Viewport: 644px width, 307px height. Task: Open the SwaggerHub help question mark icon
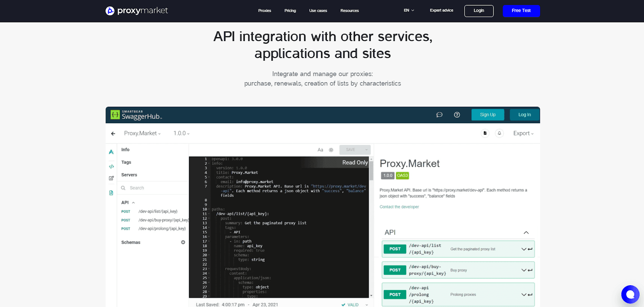click(457, 115)
